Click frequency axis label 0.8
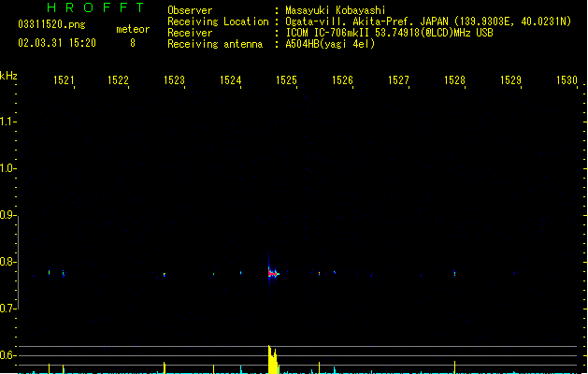 click(x=7, y=262)
